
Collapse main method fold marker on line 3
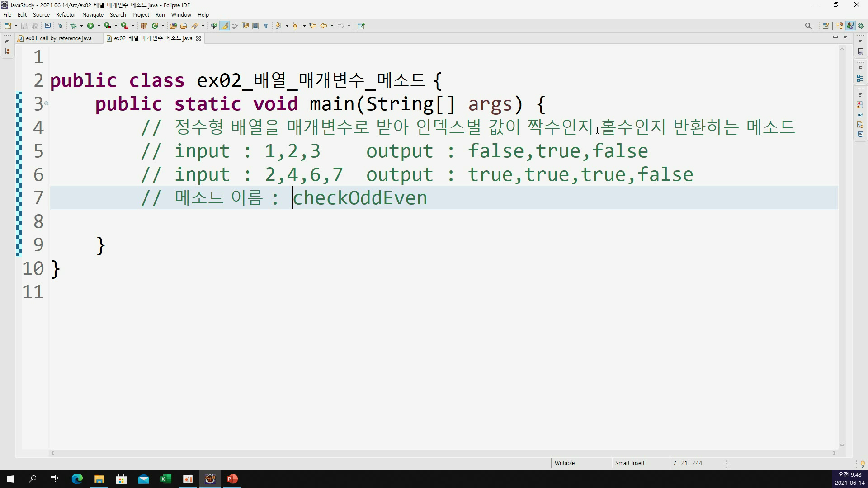click(x=46, y=103)
